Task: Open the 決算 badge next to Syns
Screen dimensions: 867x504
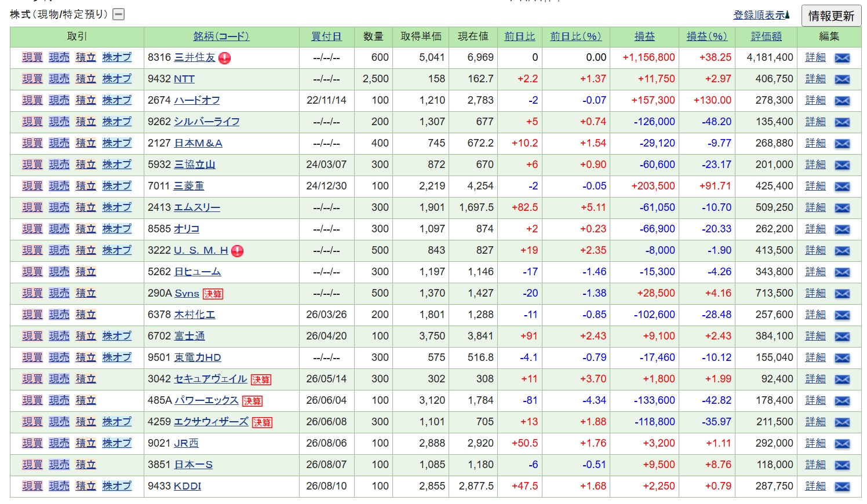Action: 213,294
